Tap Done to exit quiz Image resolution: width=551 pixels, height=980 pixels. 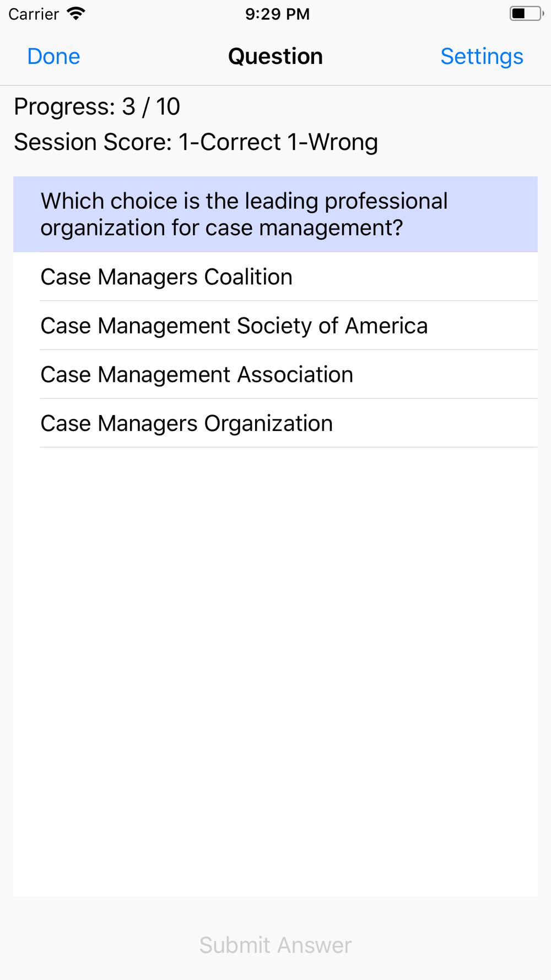pyautogui.click(x=53, y=56)
